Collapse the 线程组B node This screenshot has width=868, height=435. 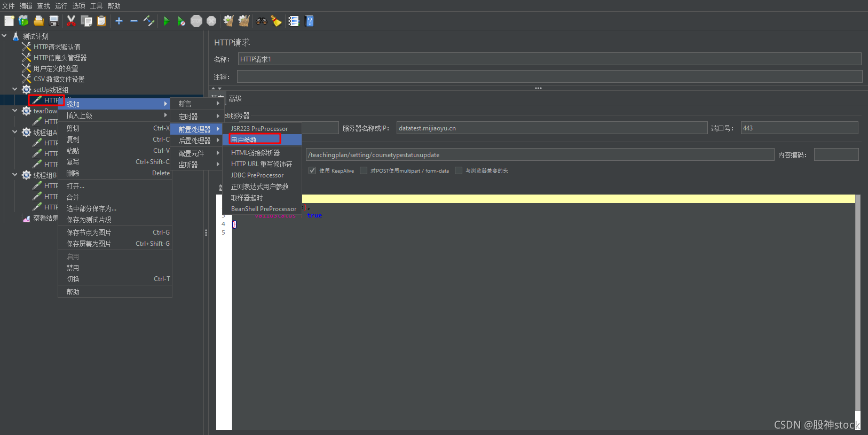coord(15,175)
